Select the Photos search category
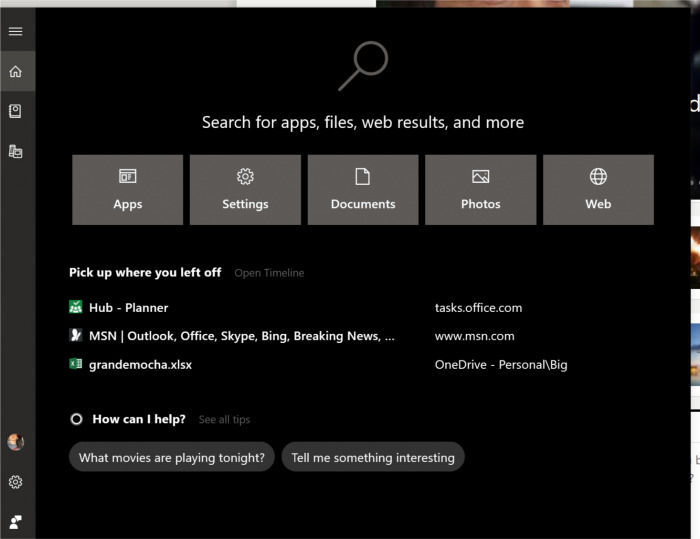This screenshot has width=700, height=539. (480, 189)
